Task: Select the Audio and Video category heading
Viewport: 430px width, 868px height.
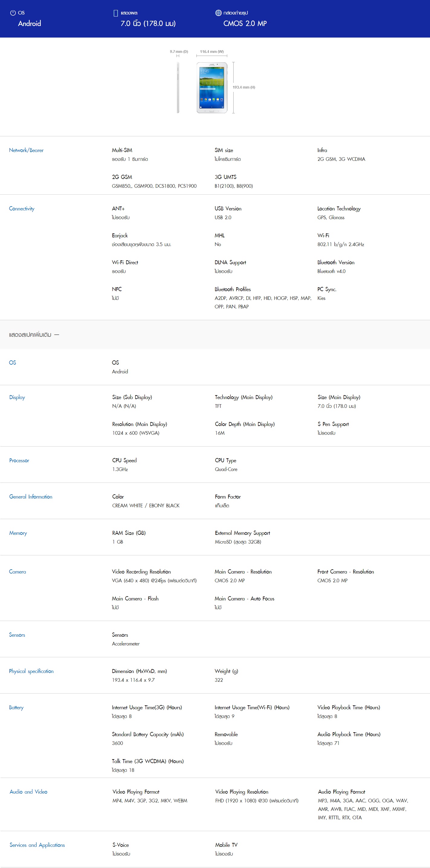Action: (x=28, y=792)
